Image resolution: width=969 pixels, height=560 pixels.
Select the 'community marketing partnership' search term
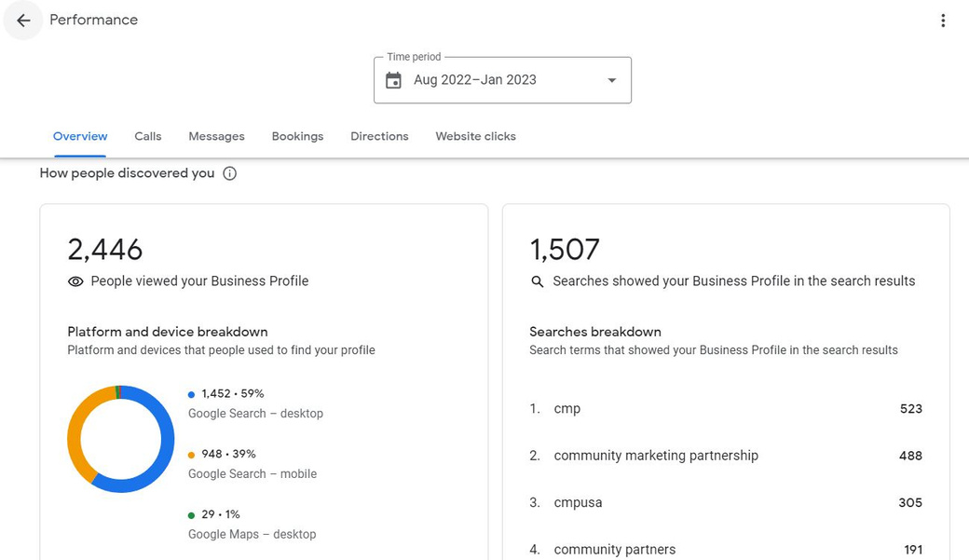pos(656,456)
